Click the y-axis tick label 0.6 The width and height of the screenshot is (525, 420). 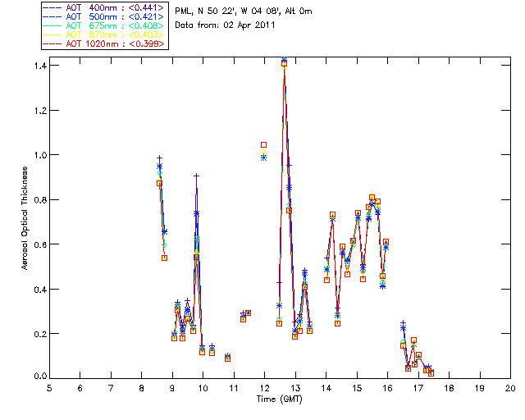click(40, 244)
